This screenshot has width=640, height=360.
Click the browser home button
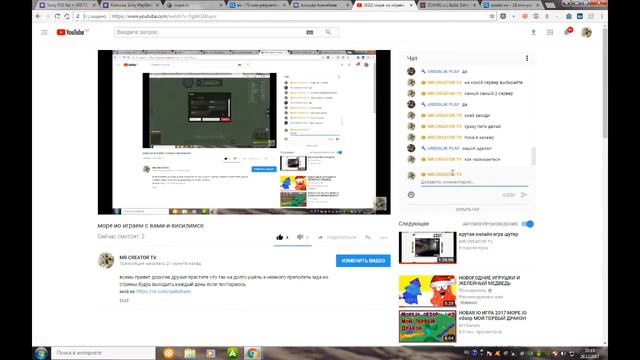pos(67,16)
